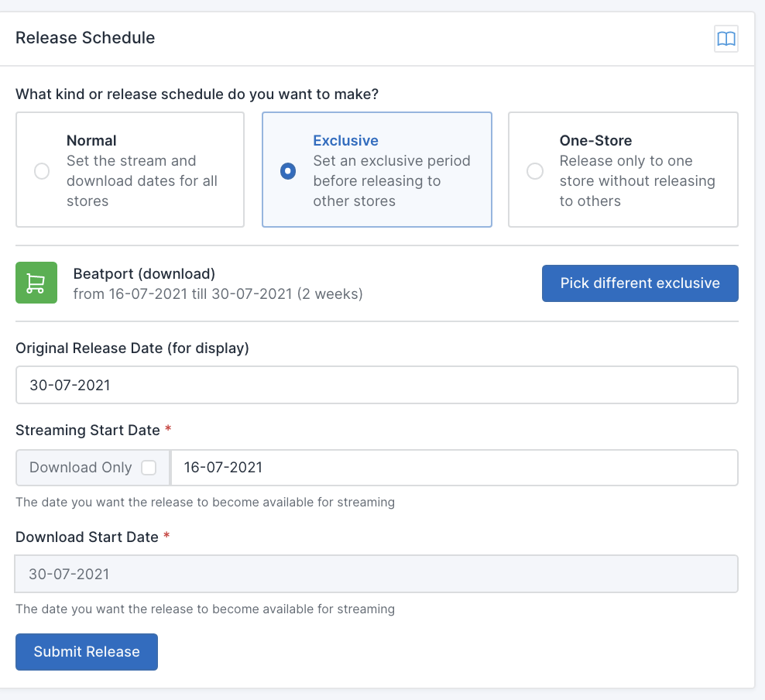Screen dimensions: 765x700
Task: Click the "Exclusive" card title text
Action: pos(345,141)
